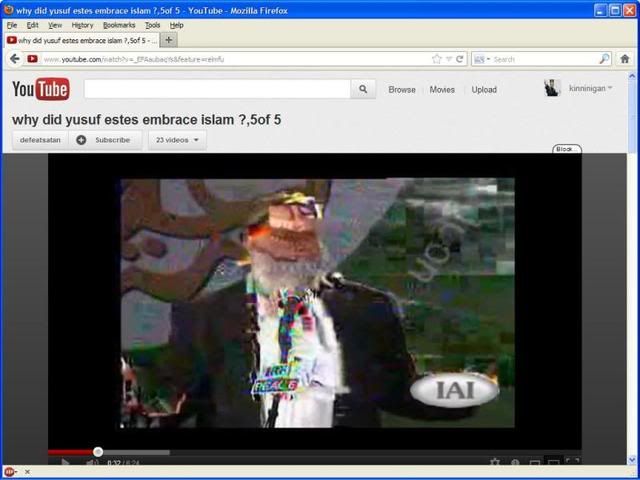Go to the Firefox home page icon
Image resolution: width=640 pixels, height=480 pixels.
pos(625,59)
